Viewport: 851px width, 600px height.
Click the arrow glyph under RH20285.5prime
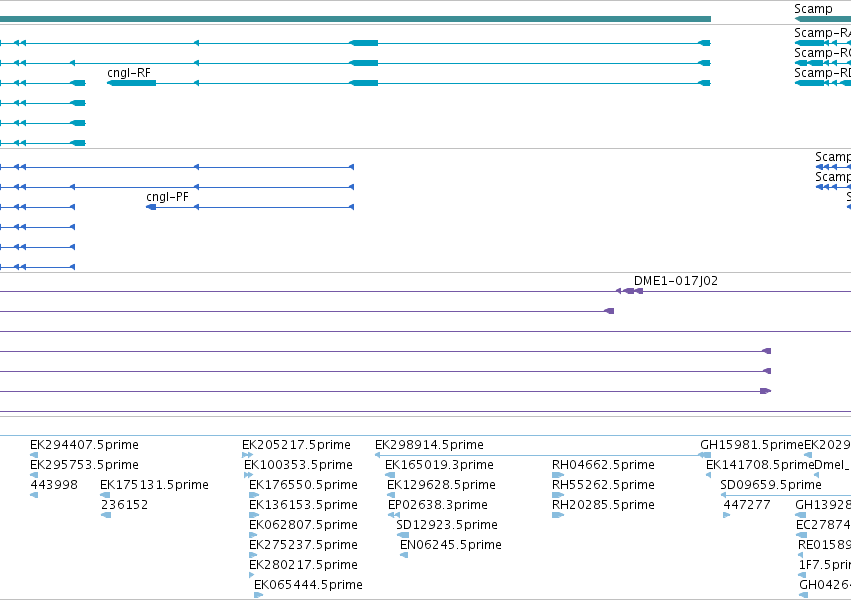(x=558, y=515)
